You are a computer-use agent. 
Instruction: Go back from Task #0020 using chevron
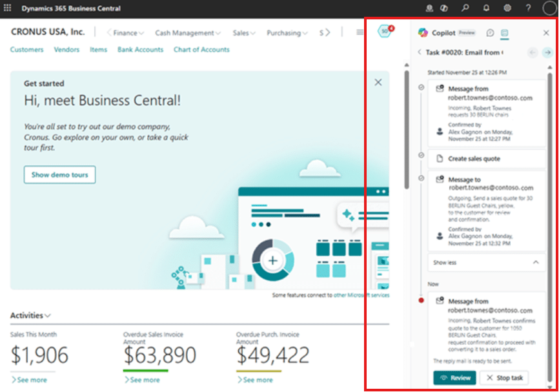pyautogui.click(x=420, y=52)
